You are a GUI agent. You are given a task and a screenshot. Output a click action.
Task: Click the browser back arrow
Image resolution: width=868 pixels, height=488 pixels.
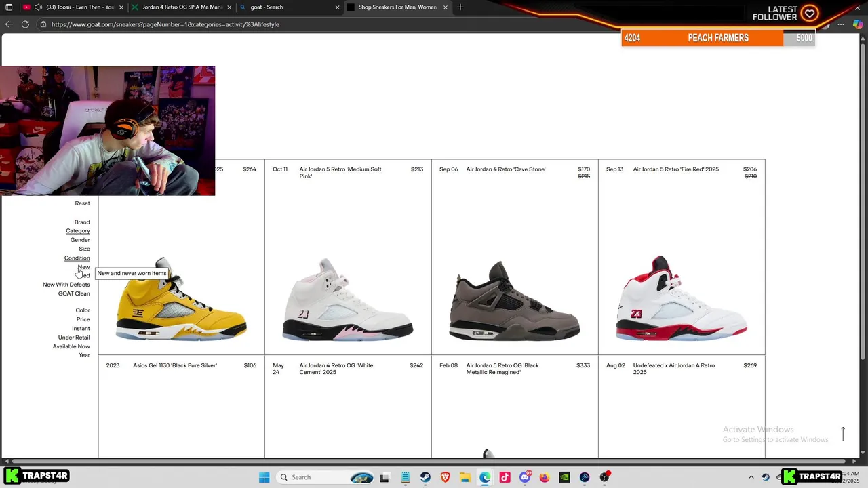pos(9,24)
